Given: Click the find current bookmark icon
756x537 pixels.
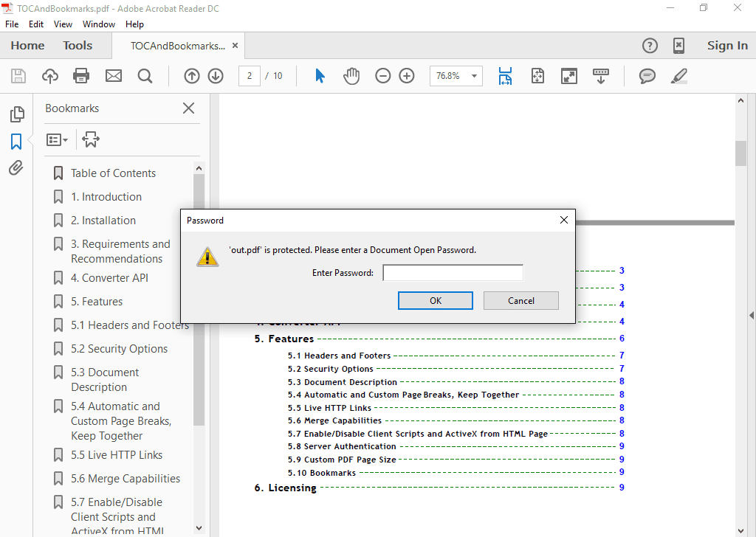Looking at the screenshot, I should (x=91, y=139).
